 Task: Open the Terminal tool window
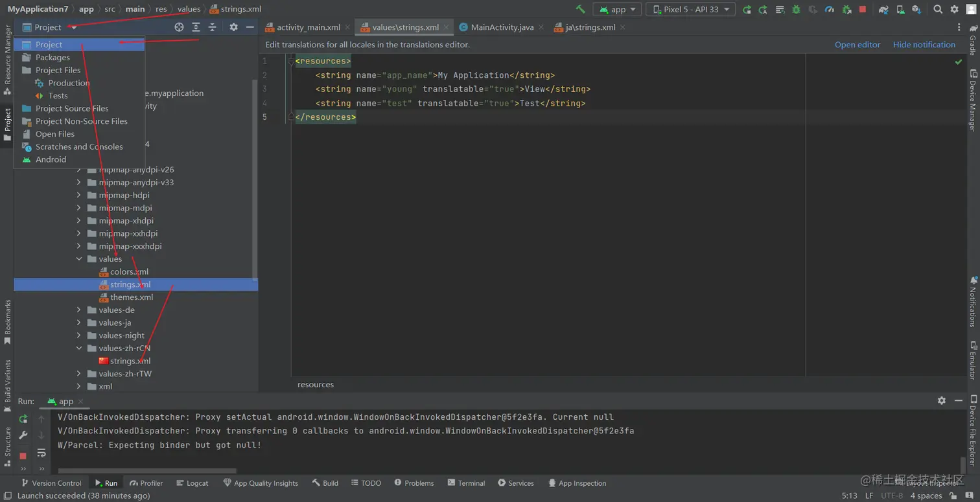tap(466, 483)
